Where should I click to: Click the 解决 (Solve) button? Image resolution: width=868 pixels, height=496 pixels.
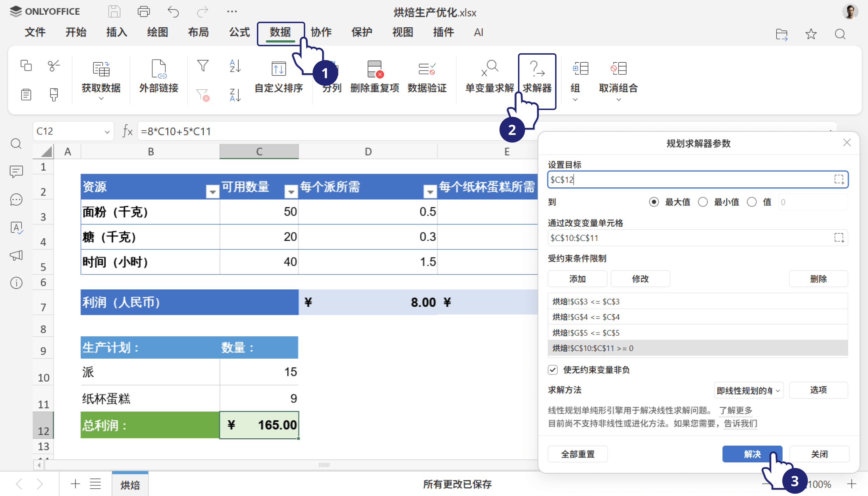752,454
